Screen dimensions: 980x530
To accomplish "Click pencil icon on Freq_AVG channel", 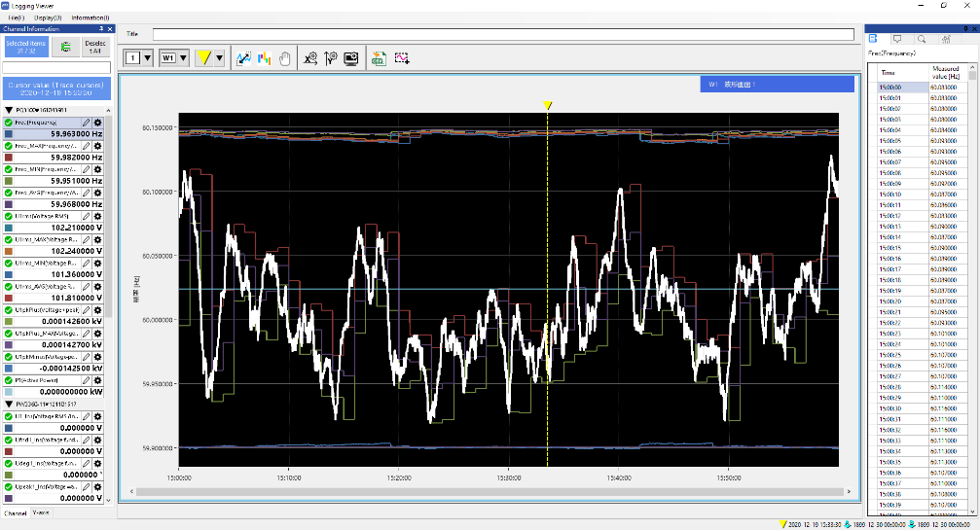I will [87, 193].
